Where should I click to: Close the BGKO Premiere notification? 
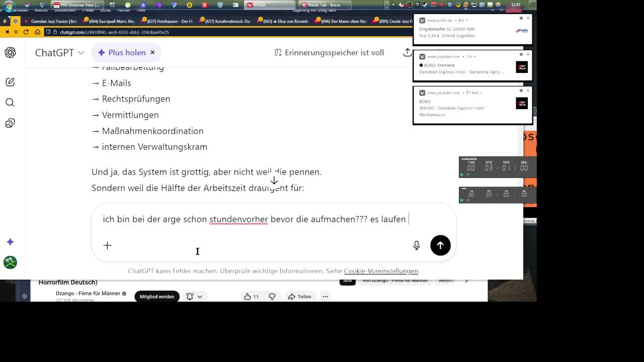(528, 54)
